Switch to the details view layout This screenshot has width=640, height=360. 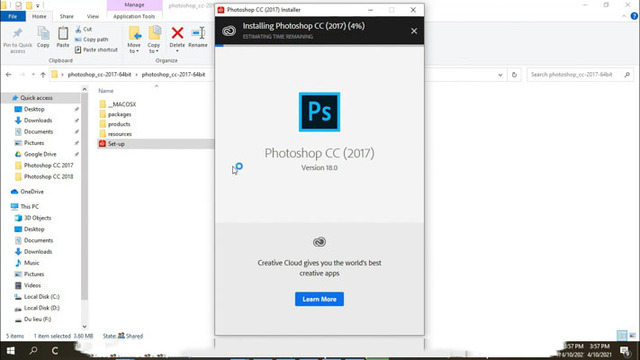(622, 336)
